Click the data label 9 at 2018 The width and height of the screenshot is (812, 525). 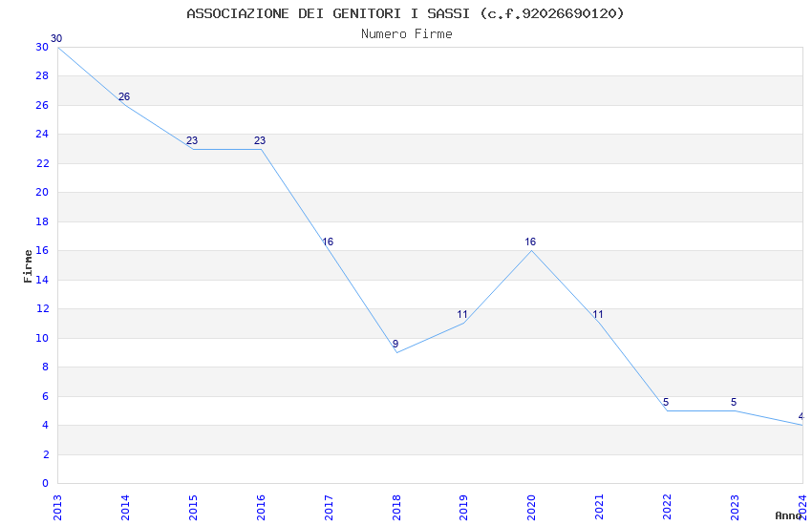[x=395, y=344]
